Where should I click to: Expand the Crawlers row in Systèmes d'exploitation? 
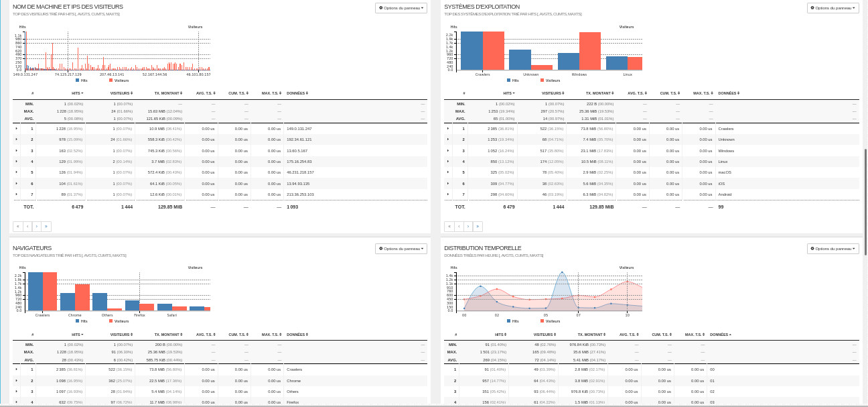pos(448,128)
